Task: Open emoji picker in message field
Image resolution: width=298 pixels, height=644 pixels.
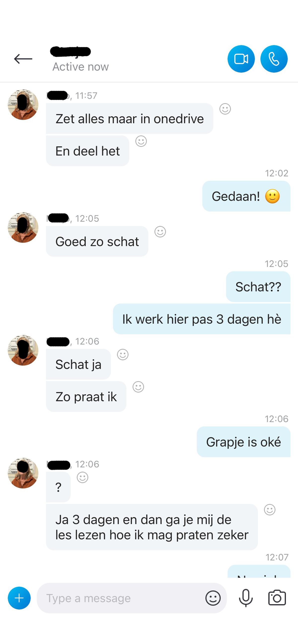Action: click(x=213, y=598)
